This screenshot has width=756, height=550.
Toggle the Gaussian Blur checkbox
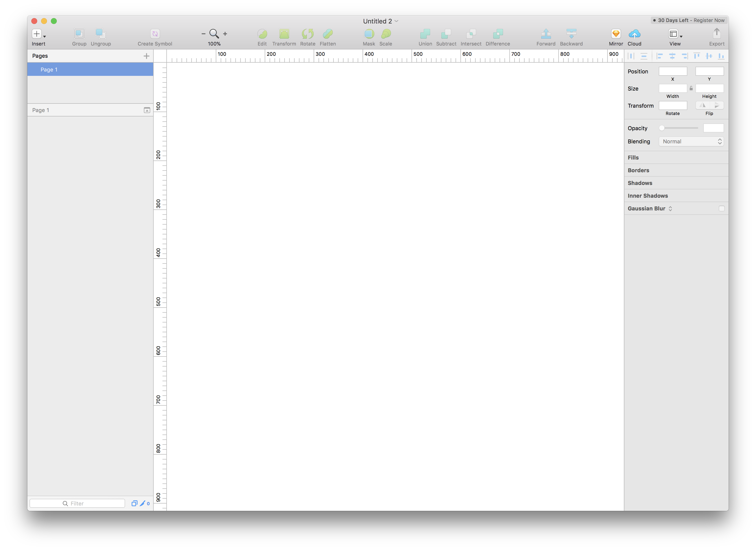pyautogui.click(x=722, y=208)
